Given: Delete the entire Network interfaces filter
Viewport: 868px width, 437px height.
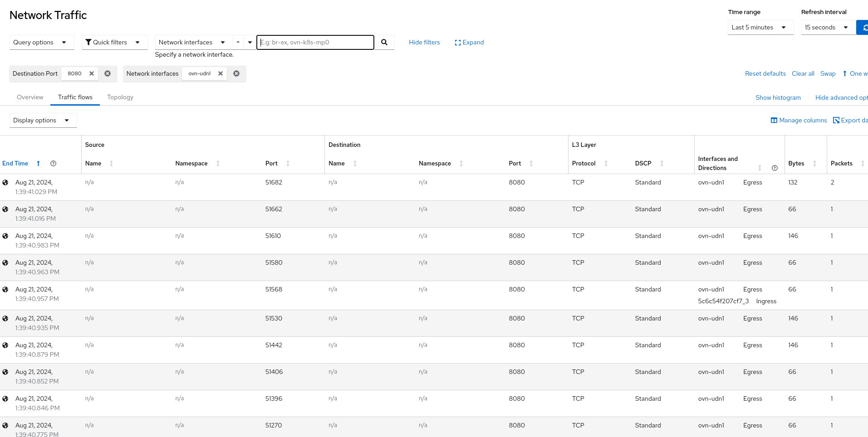Looking at the screenshot, I should coord(236,73).
